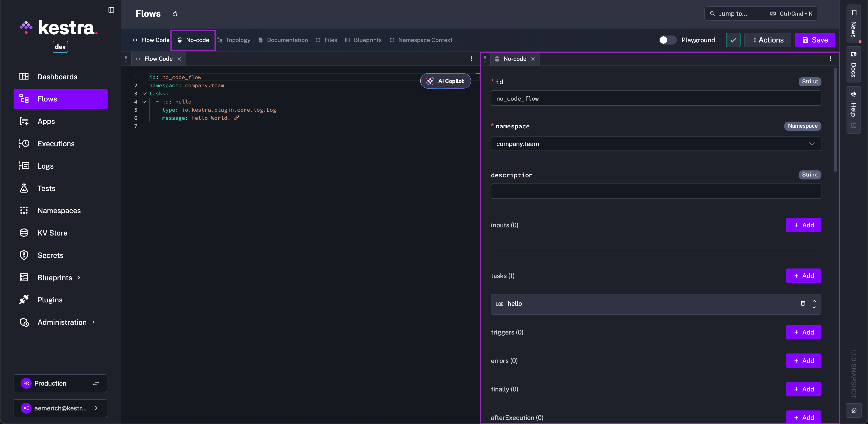Open Executions from the sidebar
This screenshot has width=868, height=424.
coord(56,143)
